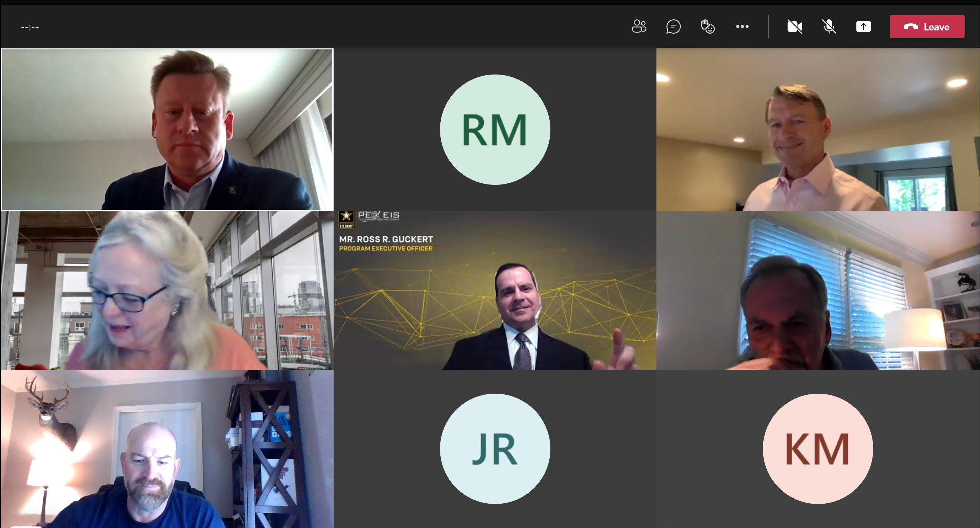Open the More actions ellipsis menu

(742, 27)
